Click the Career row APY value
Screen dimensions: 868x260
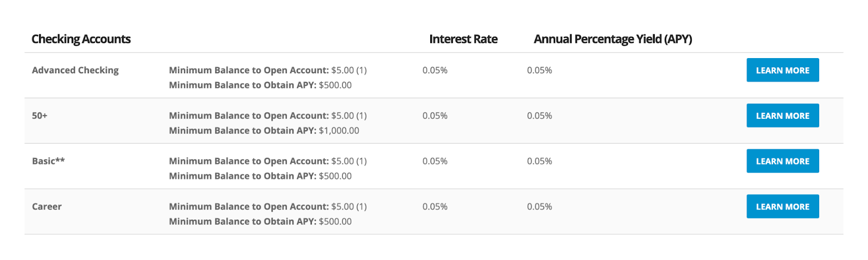(540, 207)
